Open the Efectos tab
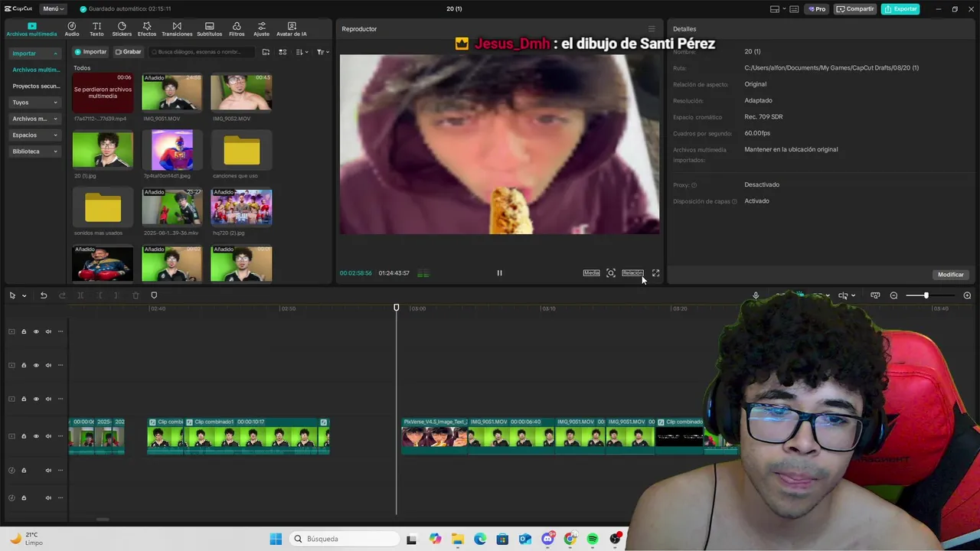This screenshot has width=980, height=551. click(x=147, y=30)
